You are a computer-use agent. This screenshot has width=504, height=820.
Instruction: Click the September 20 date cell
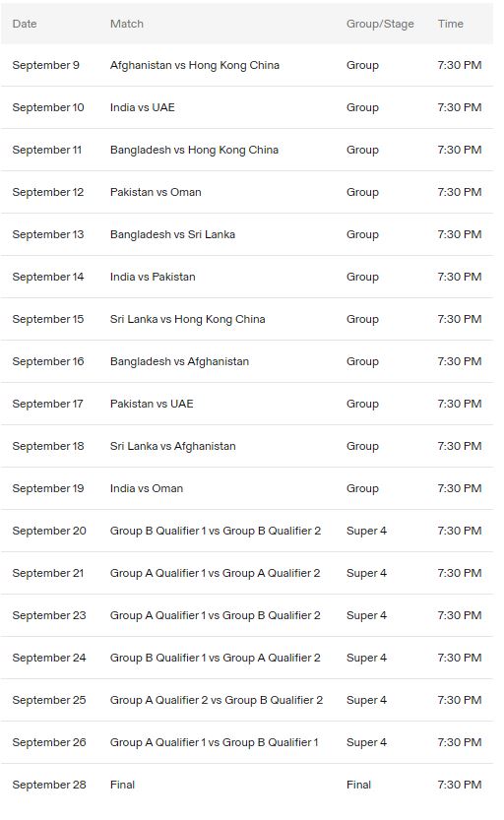click(x=49, y=531)
